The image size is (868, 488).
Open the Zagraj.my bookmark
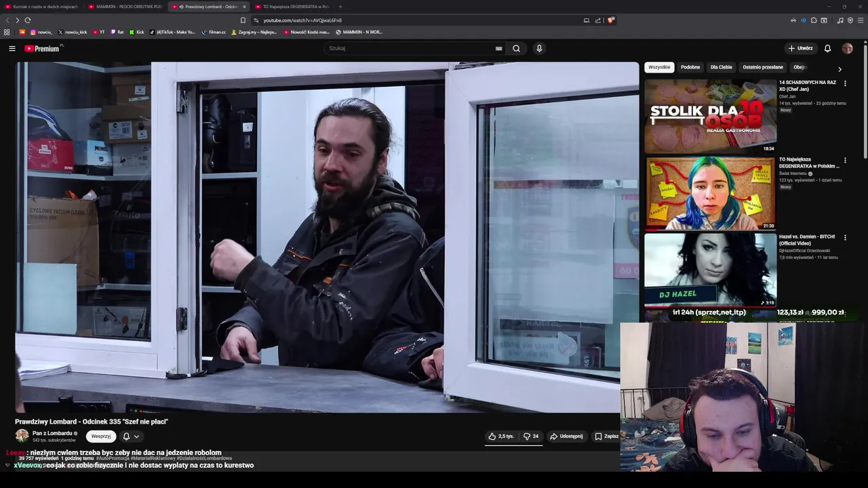(254, 32)
